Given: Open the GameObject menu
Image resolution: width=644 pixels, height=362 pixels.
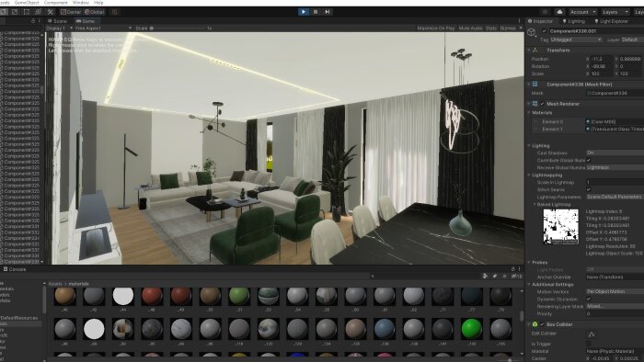Looking at the screenshot, I should (27, 3).
